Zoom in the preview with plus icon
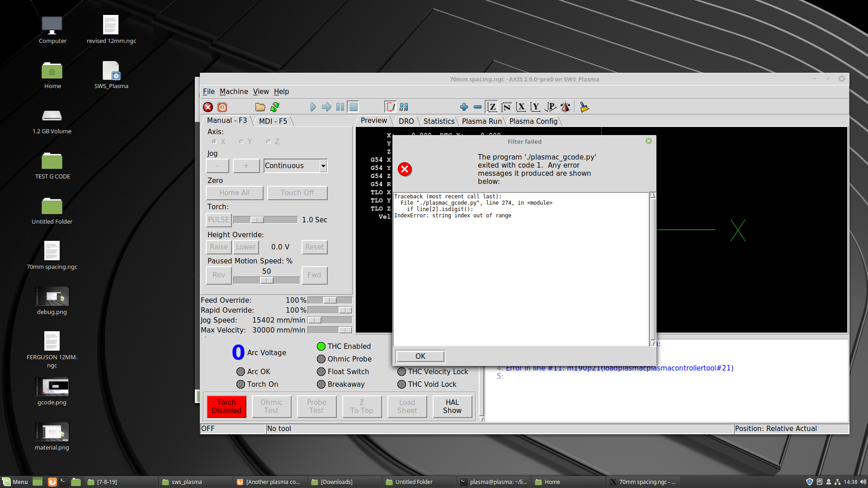The image size is (868, 488). click(464, 107)
